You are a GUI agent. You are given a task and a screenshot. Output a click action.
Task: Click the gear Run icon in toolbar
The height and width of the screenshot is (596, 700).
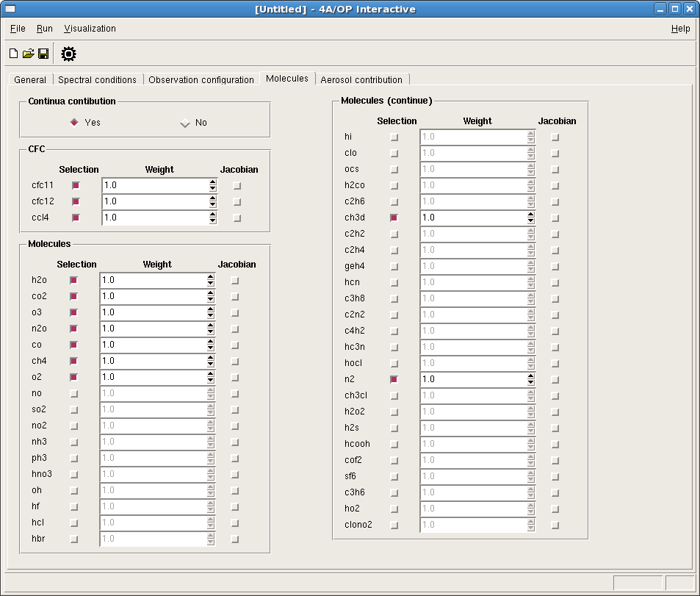click(68, 54)
